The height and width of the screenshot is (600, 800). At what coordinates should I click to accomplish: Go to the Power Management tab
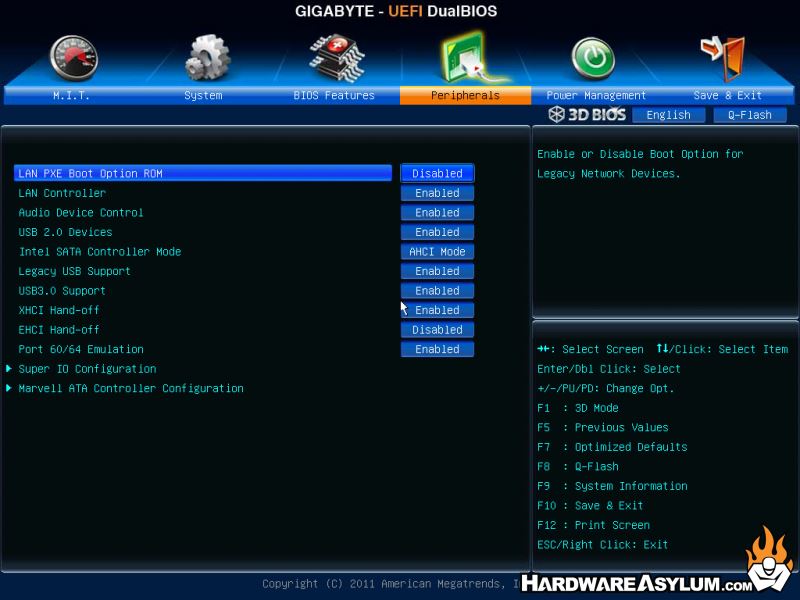tap(596, 95)
